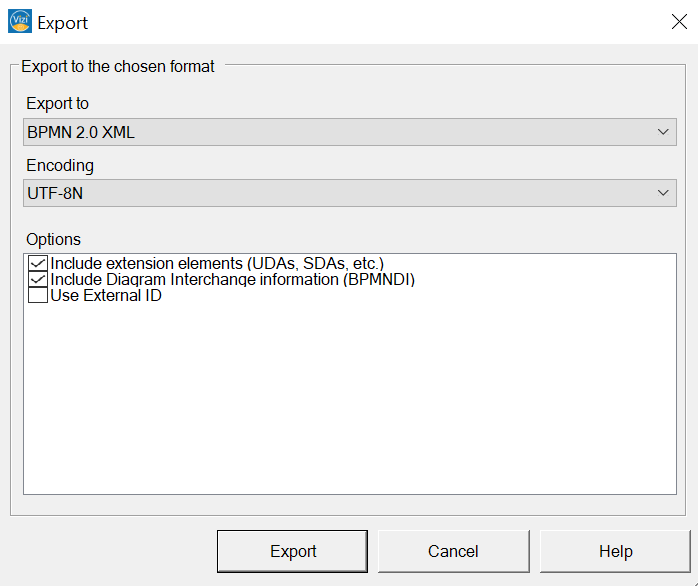
Task: Click the Use External ID option text
Action: 106,296
